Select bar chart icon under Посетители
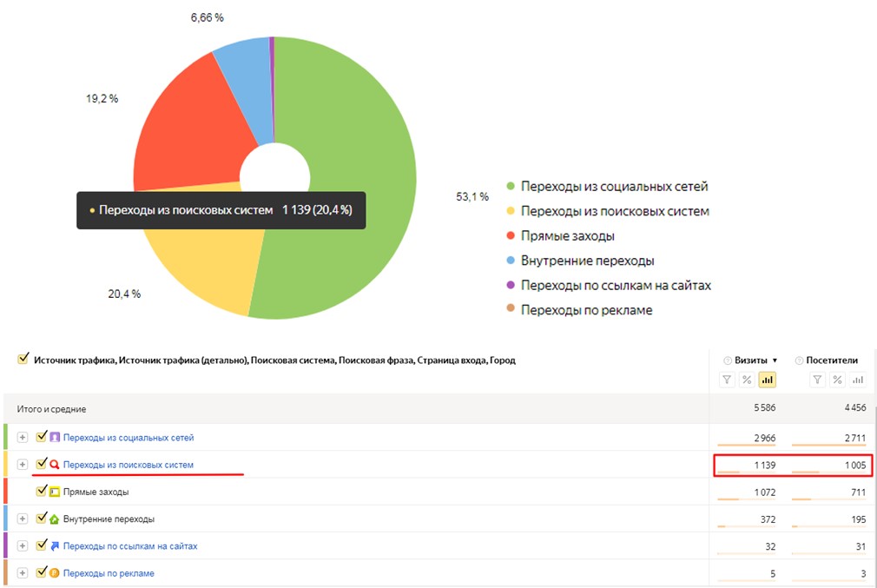Image resolution: width=877 pixels, height=588 pixels. 857,380
